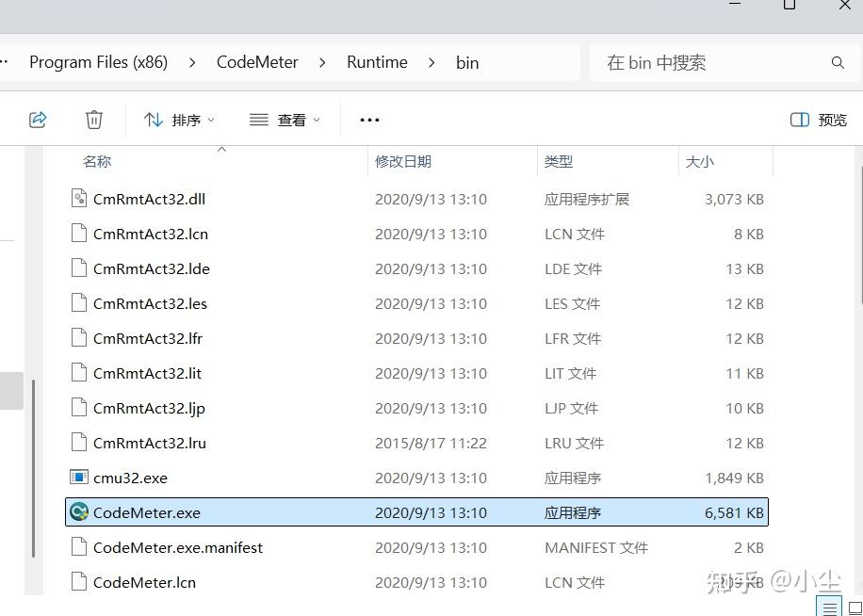Sort by 大小 column header
Image resolution: width=863 pixels, height=616 pixels.
[699, 162]
